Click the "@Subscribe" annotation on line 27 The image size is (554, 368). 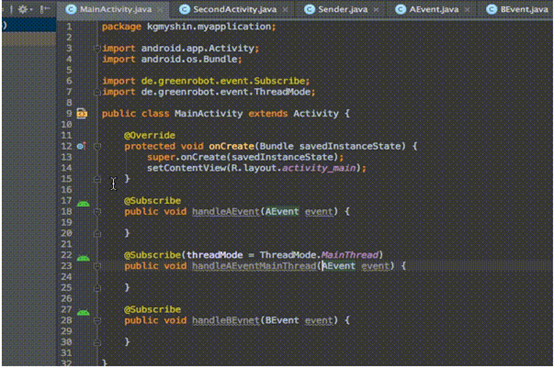152,309
